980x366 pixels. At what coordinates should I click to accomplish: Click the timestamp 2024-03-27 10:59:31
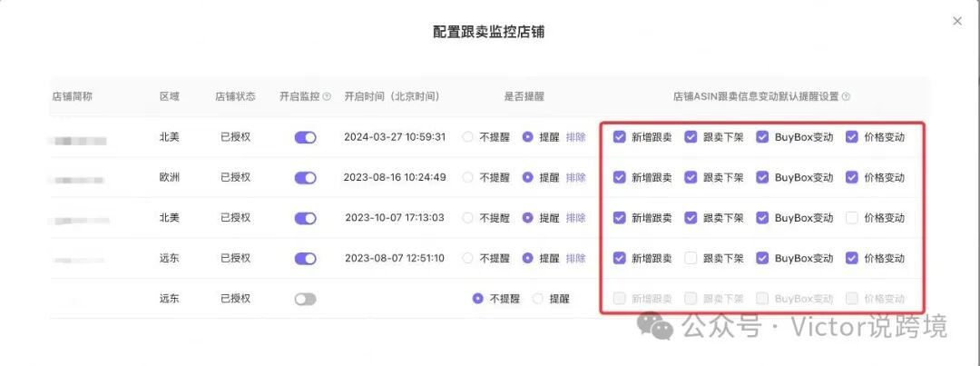click(395, 137)
